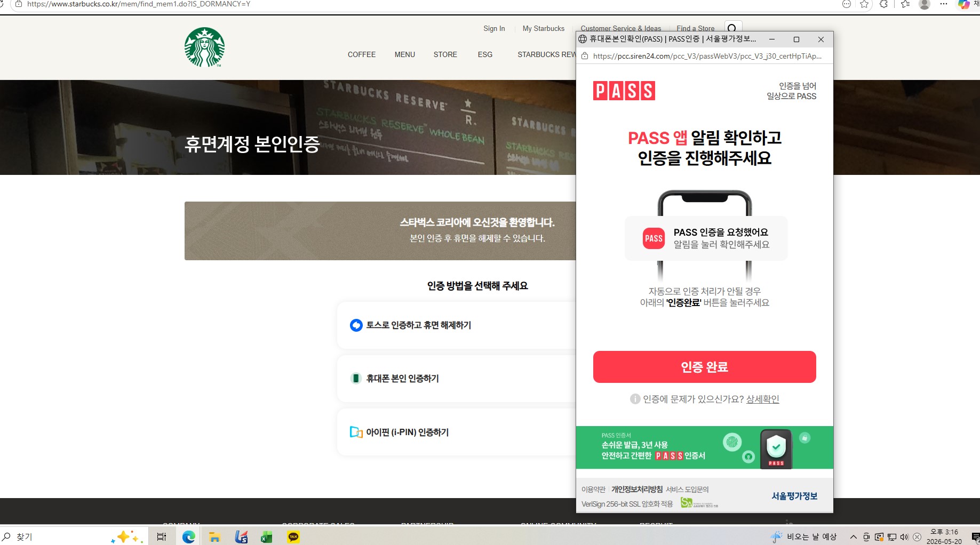Click the Toss authentication icon
This screenshot has height=545, width=980.
[x=356, y=325]
